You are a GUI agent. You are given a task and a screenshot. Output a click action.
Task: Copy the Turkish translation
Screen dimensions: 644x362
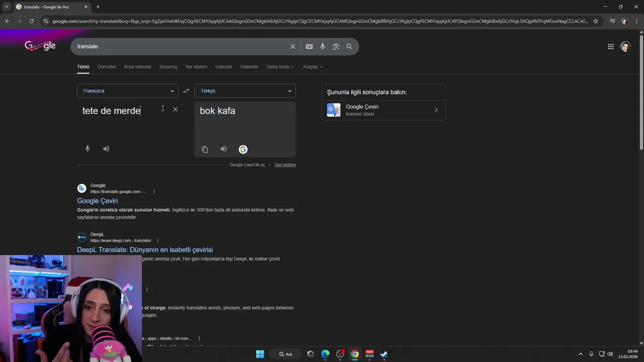point(205,149)
